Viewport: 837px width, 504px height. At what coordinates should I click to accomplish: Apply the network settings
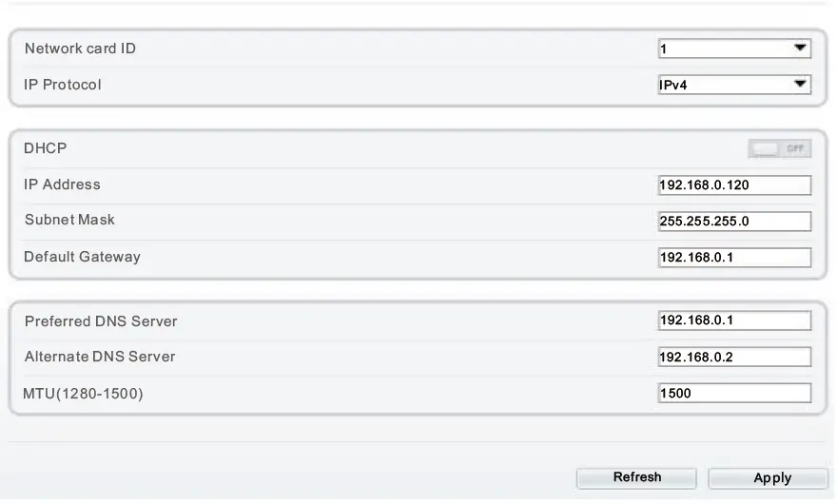point(771,478)
